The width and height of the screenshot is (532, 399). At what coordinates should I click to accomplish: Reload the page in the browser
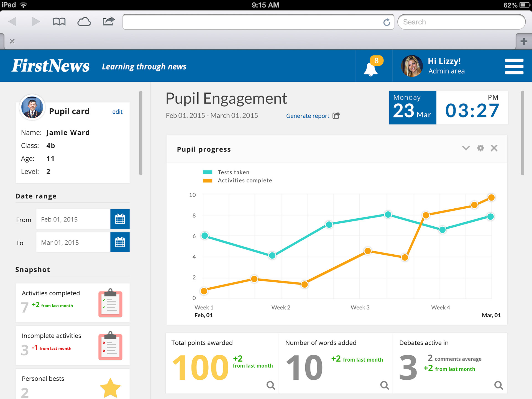(x=387, y=22)
